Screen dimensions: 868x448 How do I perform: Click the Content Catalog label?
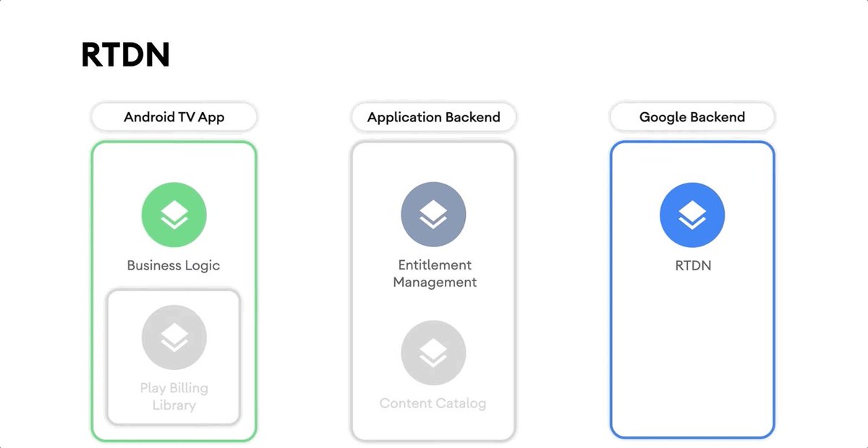point(433,403)
